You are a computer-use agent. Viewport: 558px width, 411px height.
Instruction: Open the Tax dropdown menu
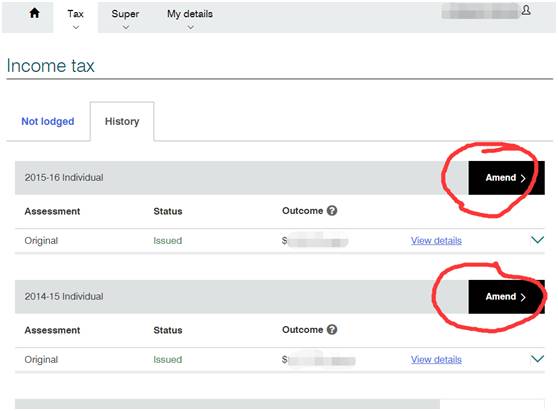pyautogui.click(x=75, y=18)
